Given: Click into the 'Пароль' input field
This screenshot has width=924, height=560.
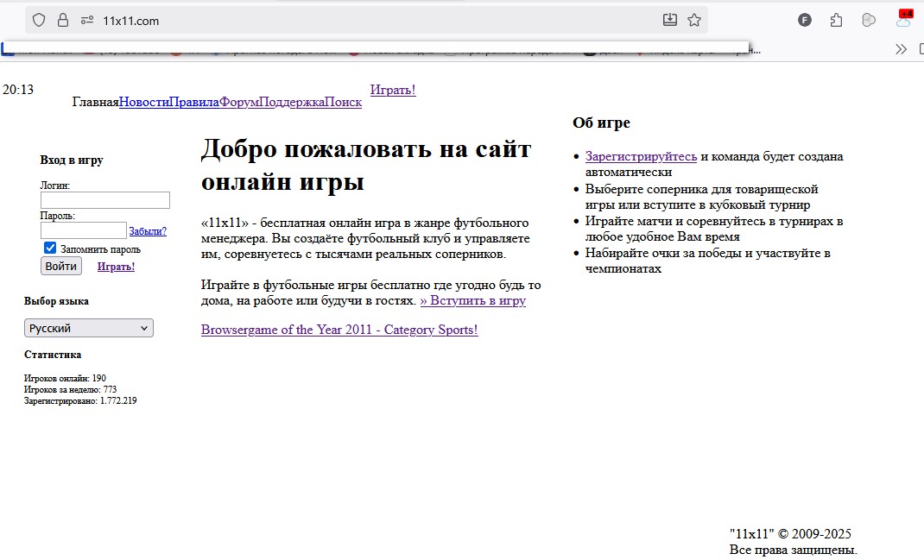Looking at the screenshot, I should 83,230.
